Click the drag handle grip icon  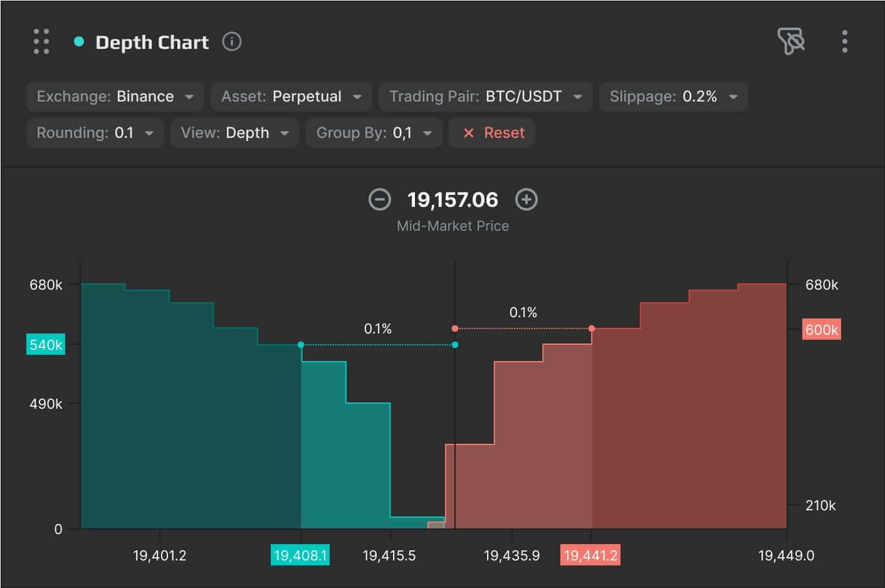click(x=41, y=41)
